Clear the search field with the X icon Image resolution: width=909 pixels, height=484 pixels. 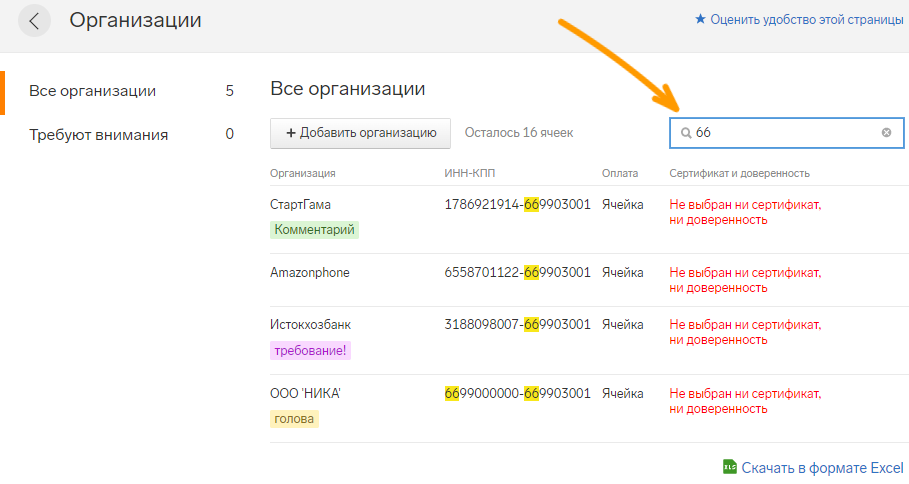click(886, 133)
